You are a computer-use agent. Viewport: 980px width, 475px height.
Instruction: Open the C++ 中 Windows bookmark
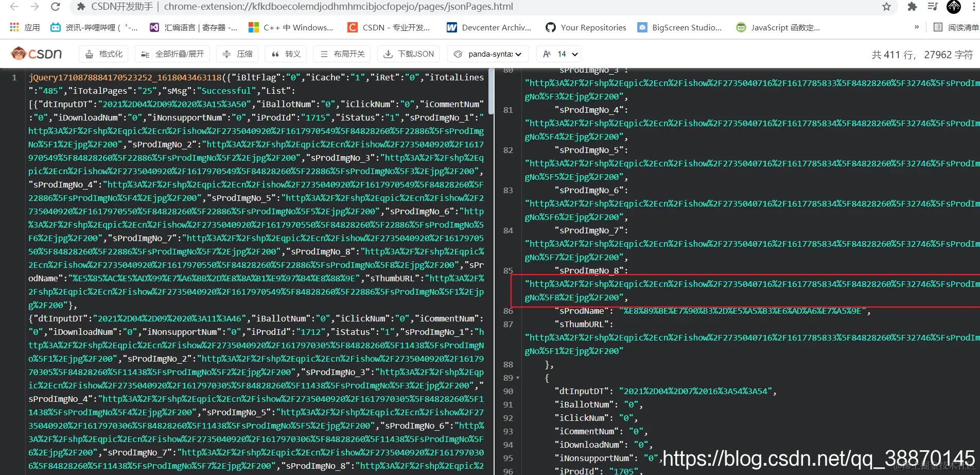(291, 27)
